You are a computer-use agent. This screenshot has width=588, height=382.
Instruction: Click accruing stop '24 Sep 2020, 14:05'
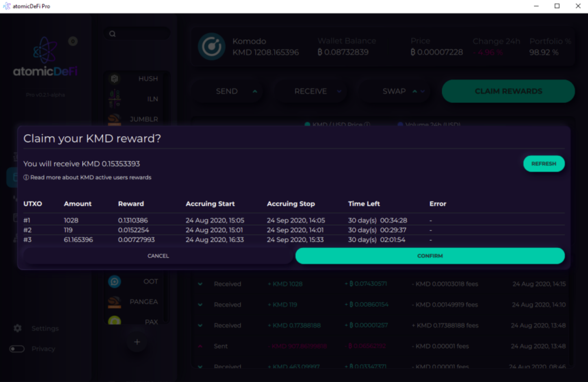pyautogui.click(x=296, y=220)
